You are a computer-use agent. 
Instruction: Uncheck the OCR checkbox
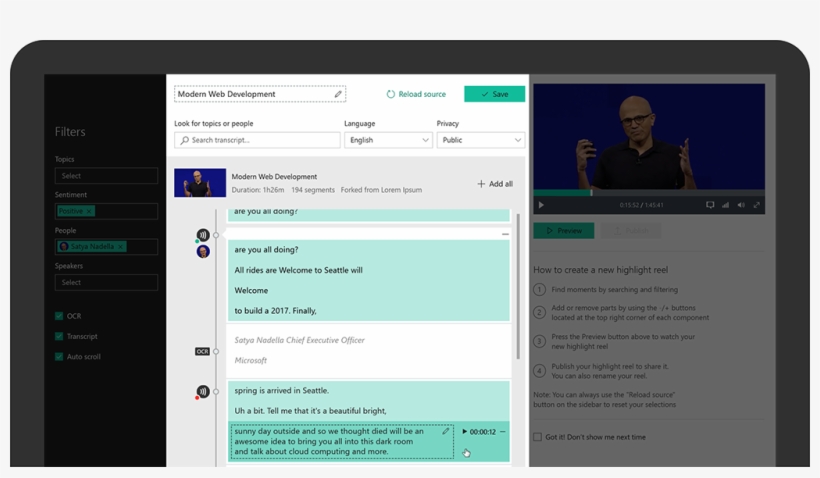(x=59, y=316)
